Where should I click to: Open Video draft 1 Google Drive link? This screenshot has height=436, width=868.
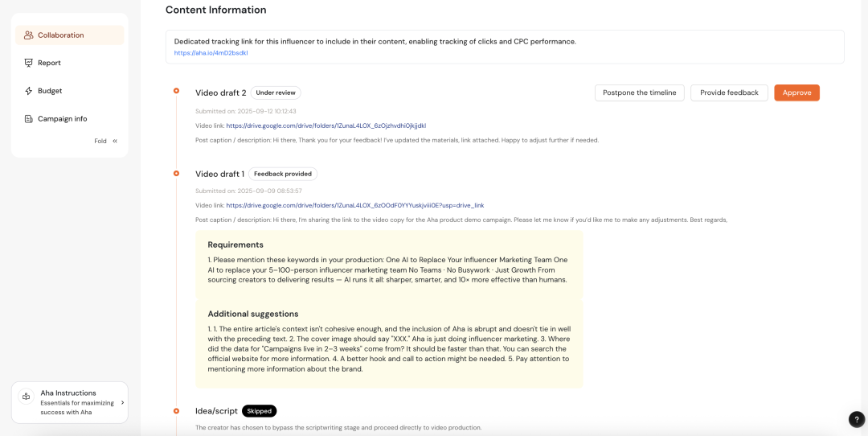tap(354, 205)
